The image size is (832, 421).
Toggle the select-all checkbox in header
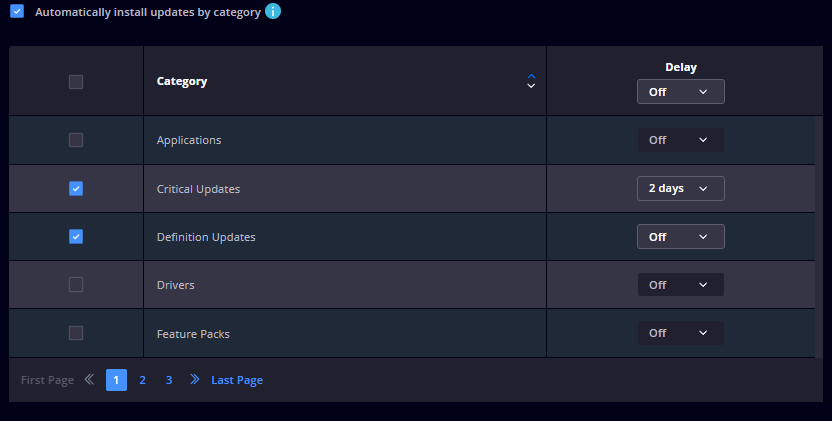coord(76,82)
